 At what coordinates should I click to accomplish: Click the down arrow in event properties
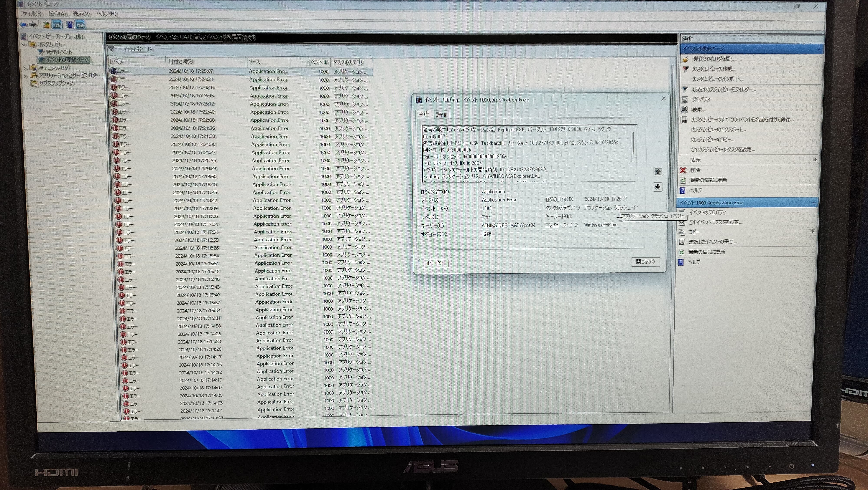(658, 187)
